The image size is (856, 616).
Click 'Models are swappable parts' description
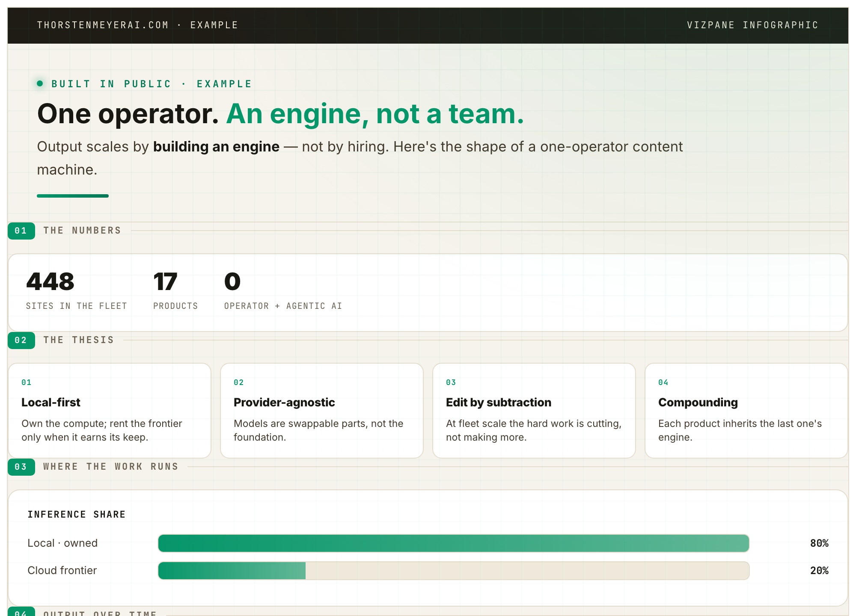tap(318, 430)
